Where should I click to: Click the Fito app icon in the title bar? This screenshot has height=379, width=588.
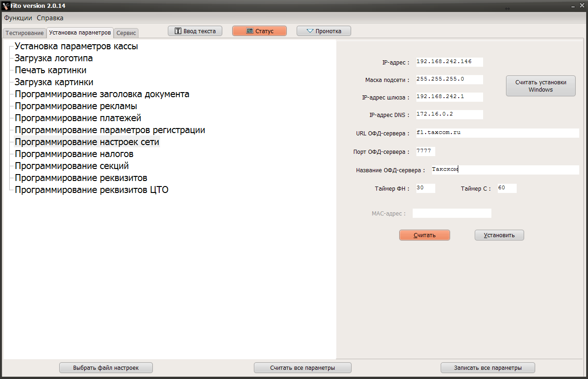coord(6,6)
